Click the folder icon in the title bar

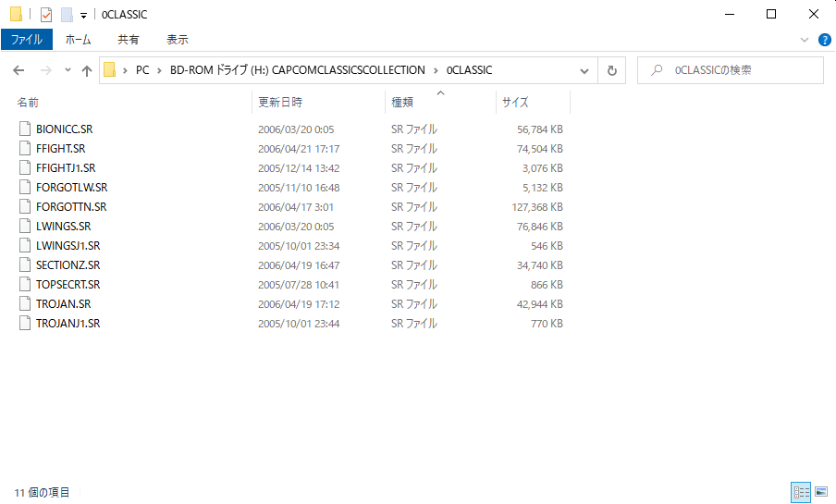coord(16,14)
